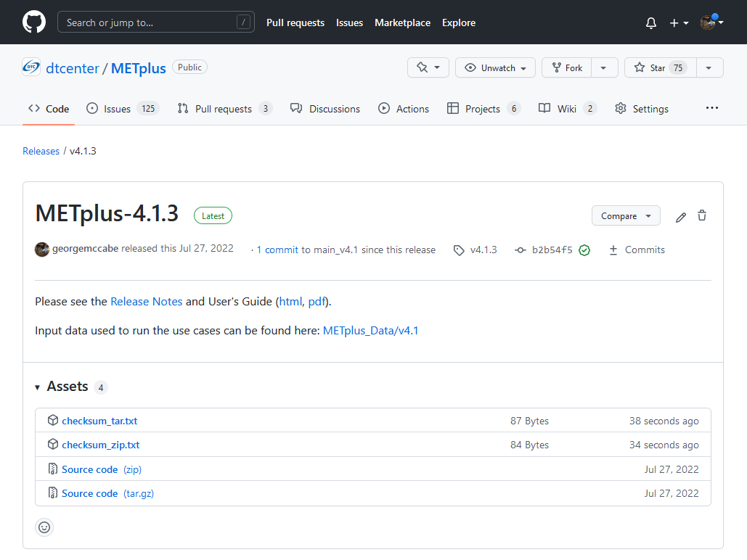Click the package icon beside checksum_tar.txt
747x560 pixels.
53,419
